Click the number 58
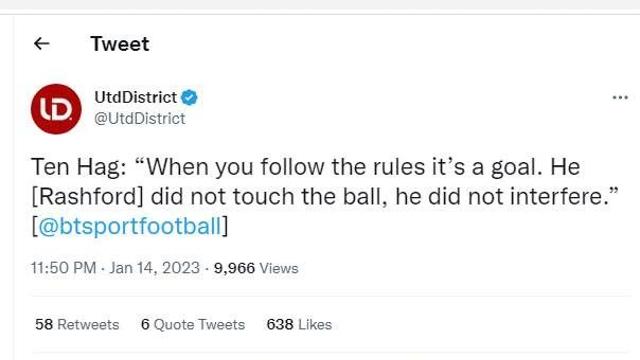The width and height of the screenshot is (640, 360). (x=44, y=324)
